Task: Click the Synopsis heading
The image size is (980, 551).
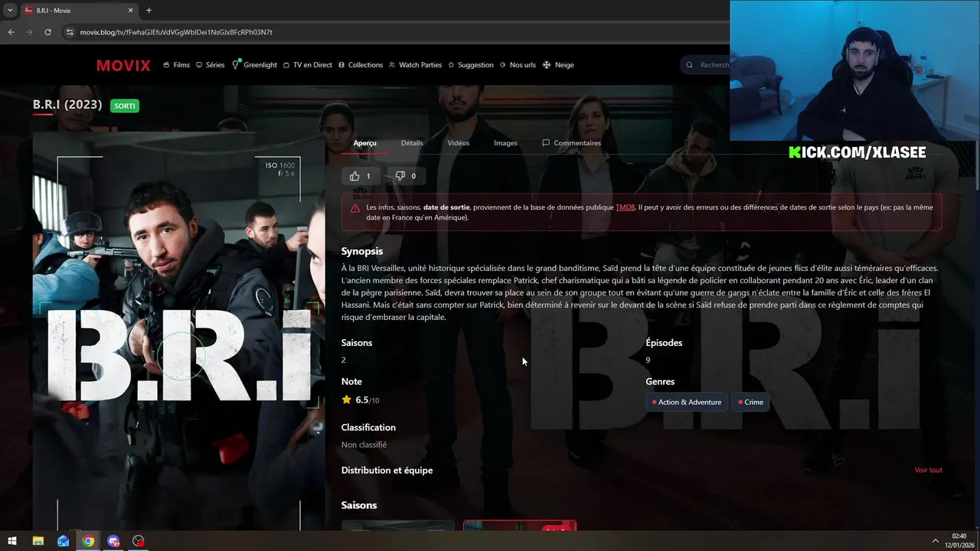Action: (x=362, y=251)
